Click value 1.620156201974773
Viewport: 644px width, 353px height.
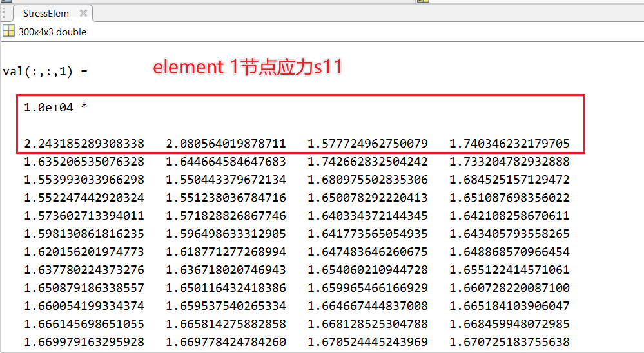click(84, 252)
